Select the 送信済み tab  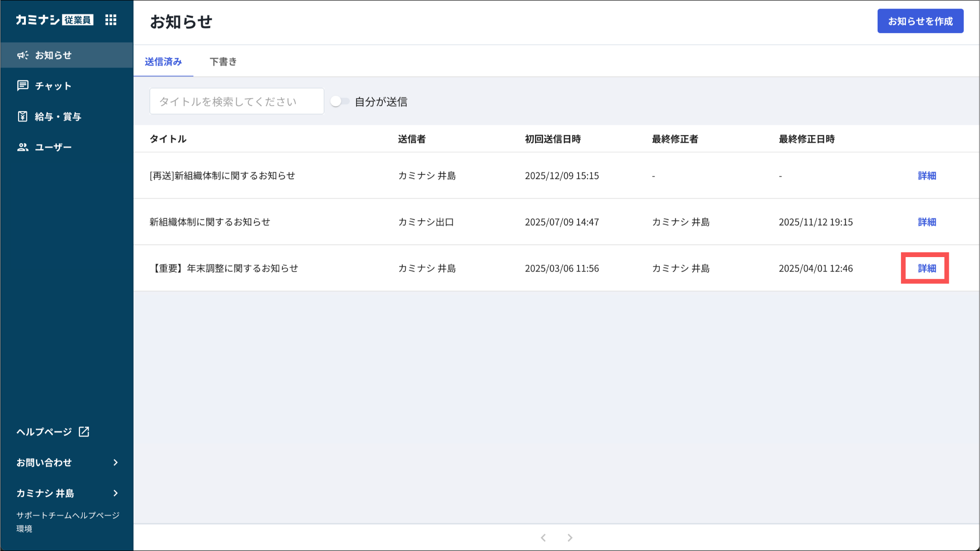[x=163, y=62]
